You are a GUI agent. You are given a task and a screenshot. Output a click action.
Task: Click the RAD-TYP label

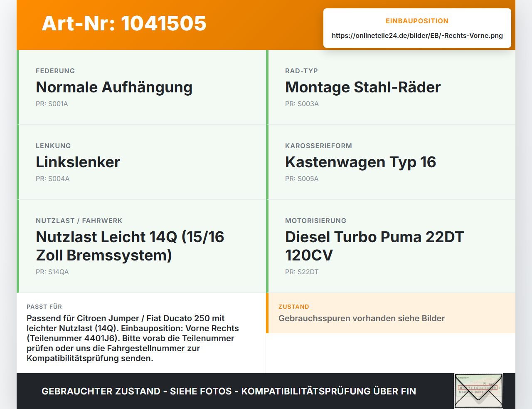[301, 71]
